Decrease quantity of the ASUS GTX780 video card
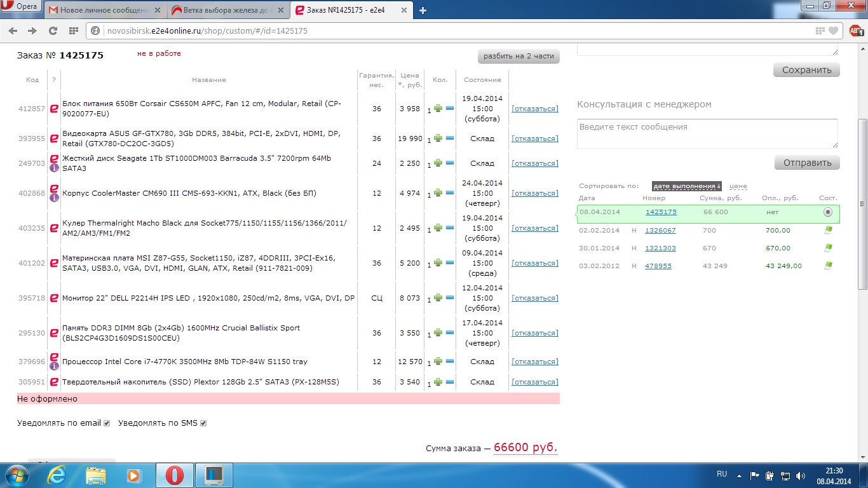The width and height of the screenshot is (868, 488). pyautogui.click(x=450, y=139)
